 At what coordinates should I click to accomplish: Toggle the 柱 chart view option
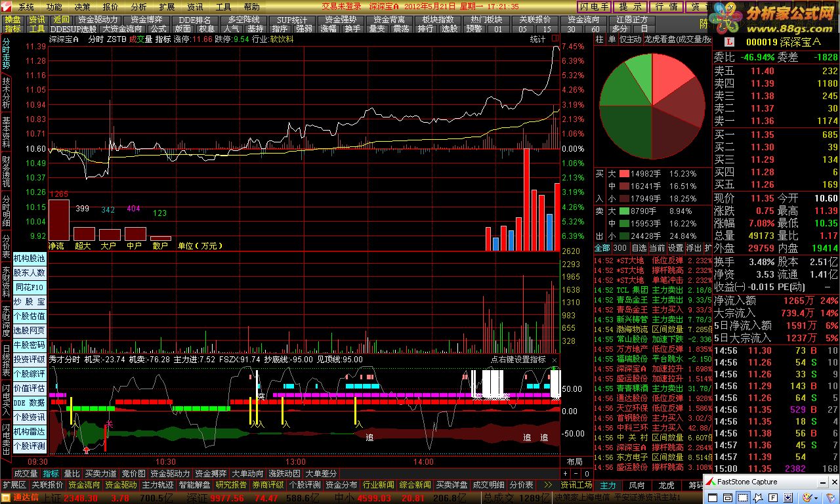click(599, 39)
